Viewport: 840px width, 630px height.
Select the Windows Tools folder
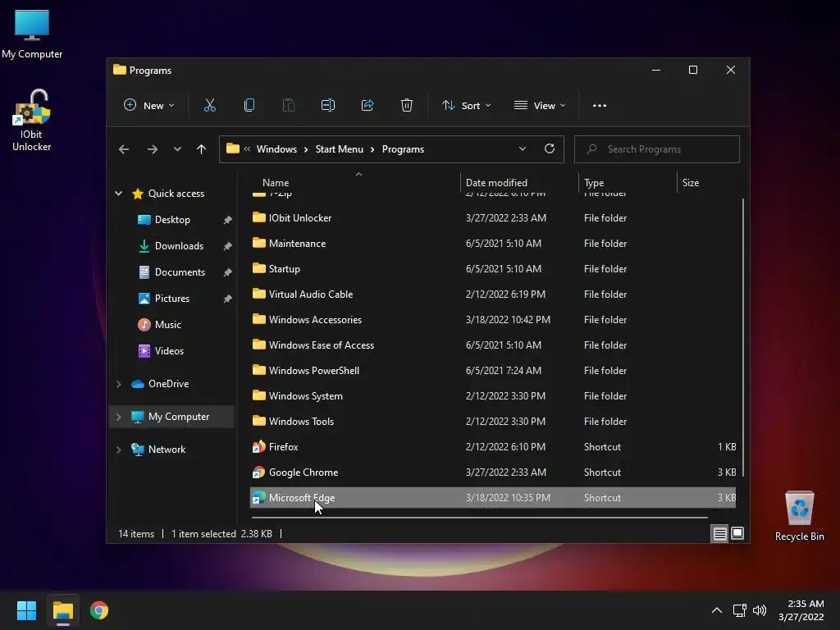493,422
